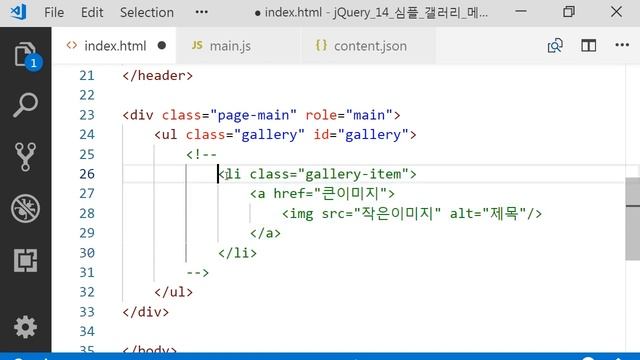Click the braces icon on content.json tab
This screenshot has width=640, height=360.
[x=321, y=45]
